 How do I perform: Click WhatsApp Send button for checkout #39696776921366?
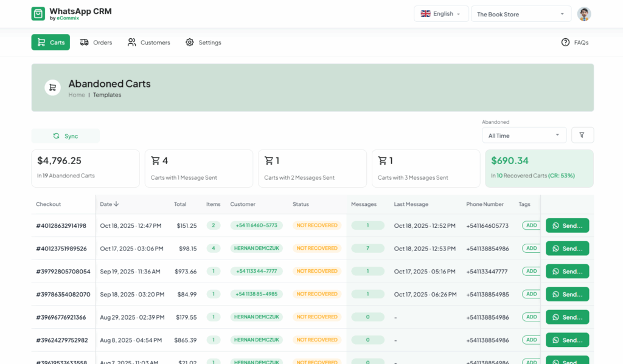[x=567, y=317]
